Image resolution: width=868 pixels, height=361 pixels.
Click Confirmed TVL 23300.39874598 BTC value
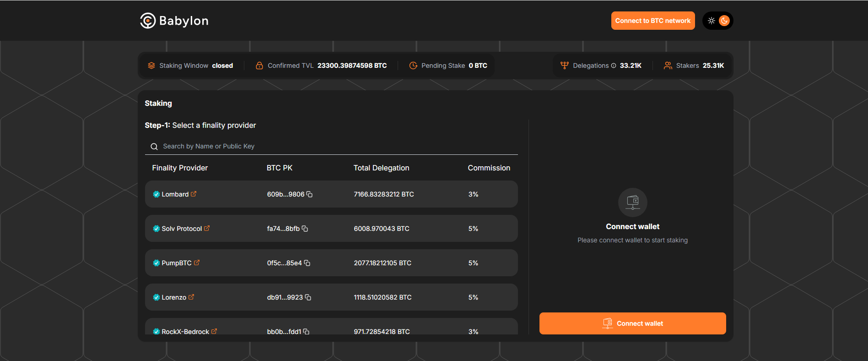352,66
